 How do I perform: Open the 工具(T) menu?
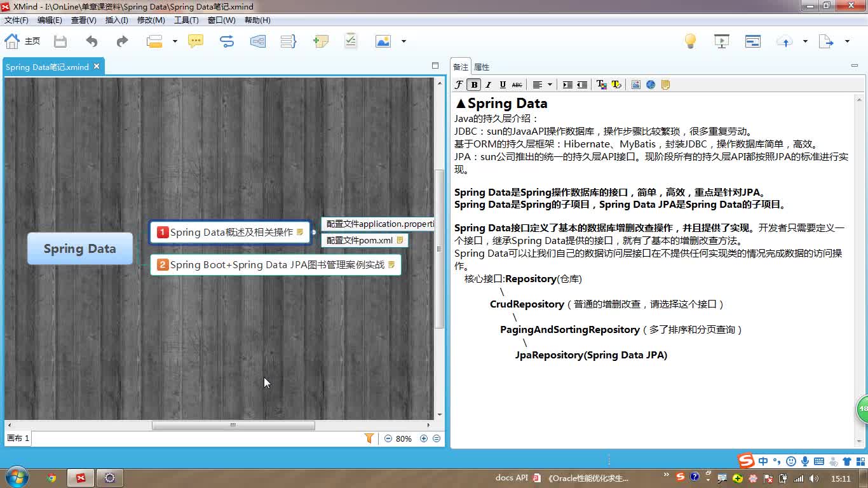186,20
